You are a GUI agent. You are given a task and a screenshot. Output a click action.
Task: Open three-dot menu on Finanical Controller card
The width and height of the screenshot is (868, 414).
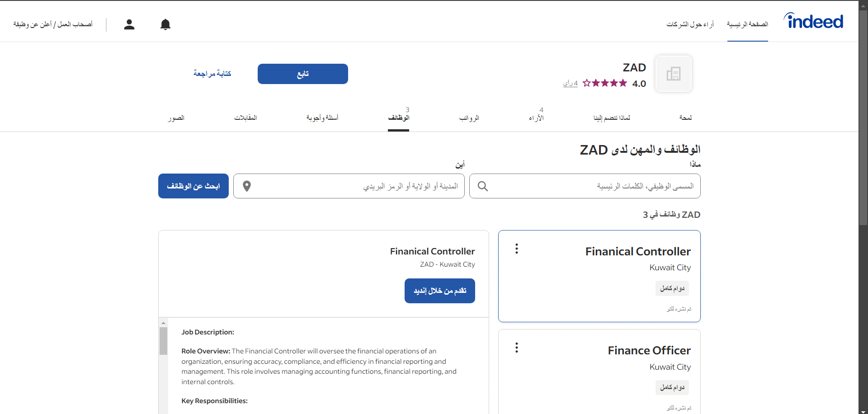[517, 249]
